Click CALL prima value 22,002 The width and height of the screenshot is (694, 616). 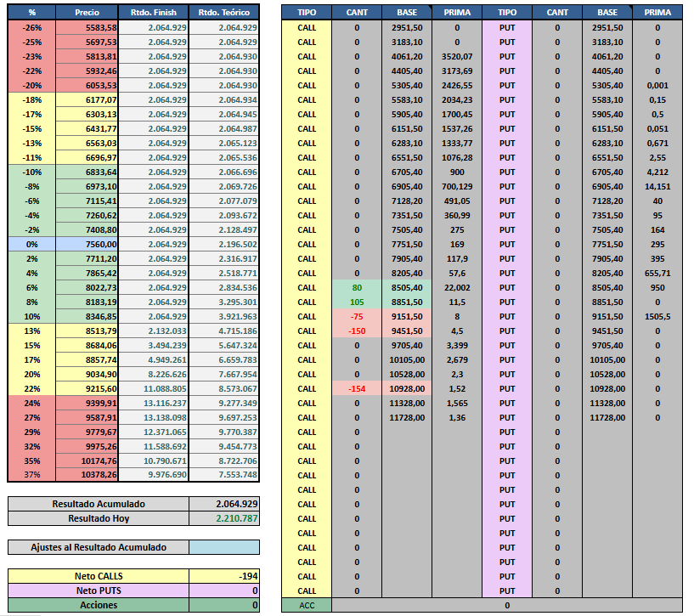457,288
